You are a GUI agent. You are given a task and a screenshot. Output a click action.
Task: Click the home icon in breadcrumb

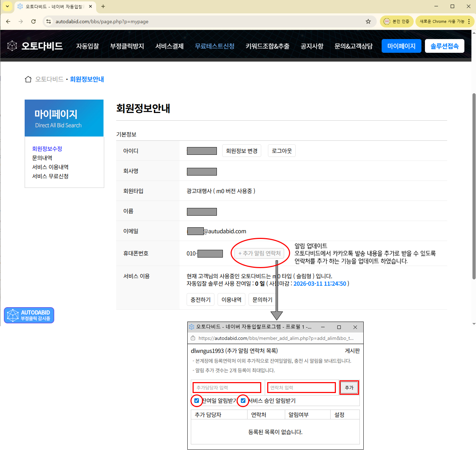(x=28, y=79)
